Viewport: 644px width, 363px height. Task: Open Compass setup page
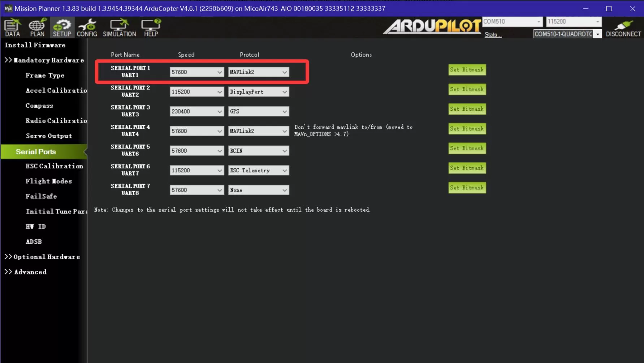[x=39, y=106]
